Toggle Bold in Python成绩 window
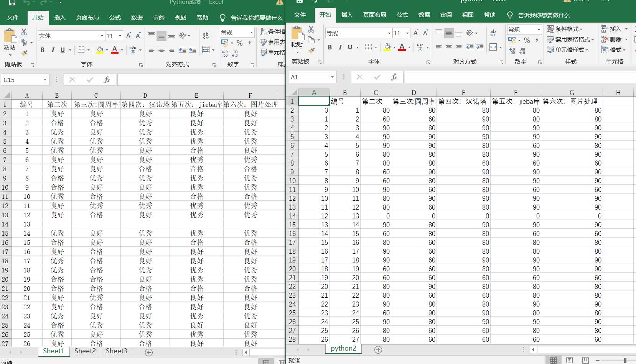The image size is (636, 364). tap(43, 50)
